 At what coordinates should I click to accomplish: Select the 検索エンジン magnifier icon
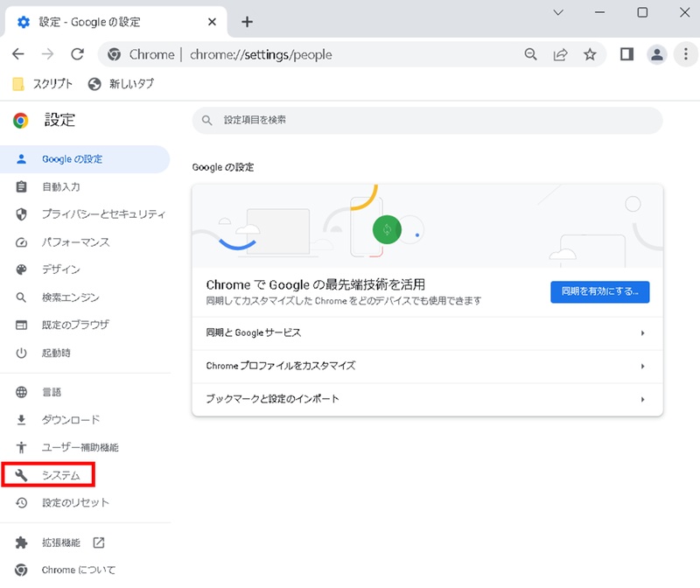click(19, 297)
